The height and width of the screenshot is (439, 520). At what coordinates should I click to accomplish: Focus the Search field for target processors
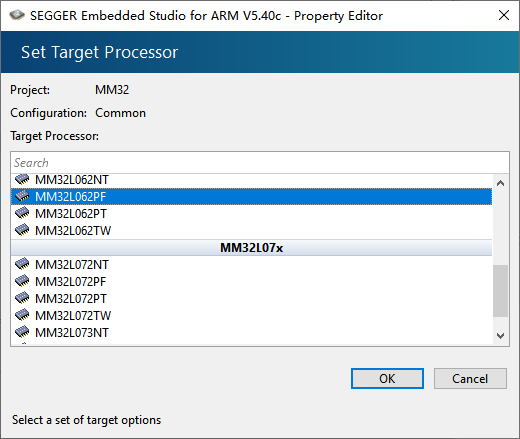[260, 163]
